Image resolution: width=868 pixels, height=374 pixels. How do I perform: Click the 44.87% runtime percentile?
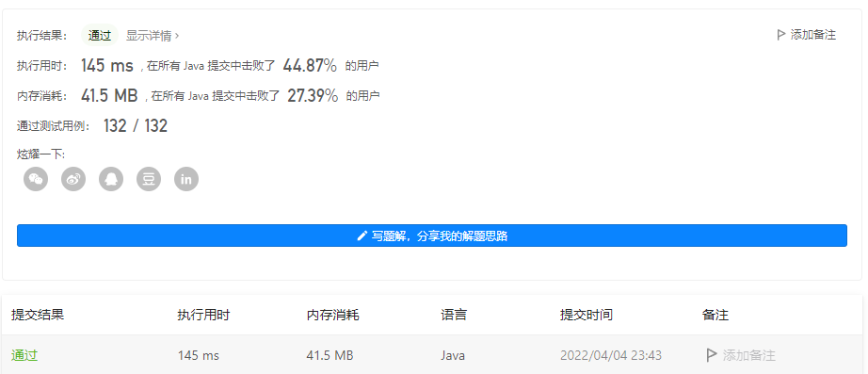pyautogui.click(x=310, y=65)
